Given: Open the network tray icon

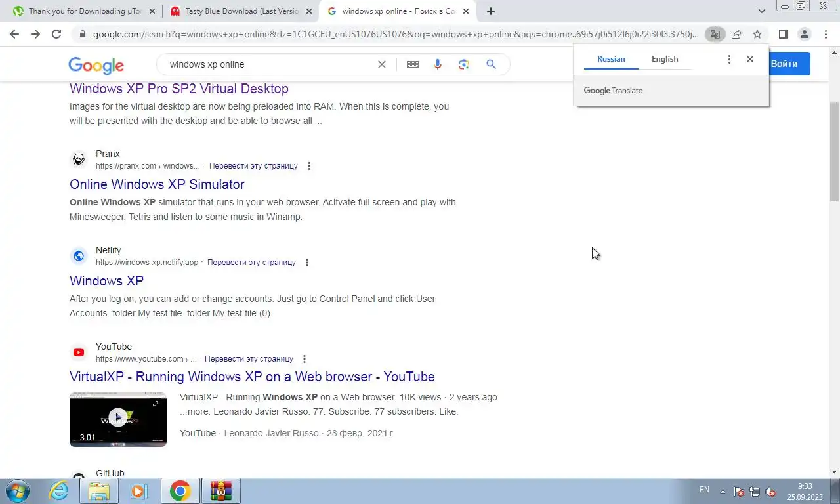Looking at the screenshot, I should click(x=755, y=492).
